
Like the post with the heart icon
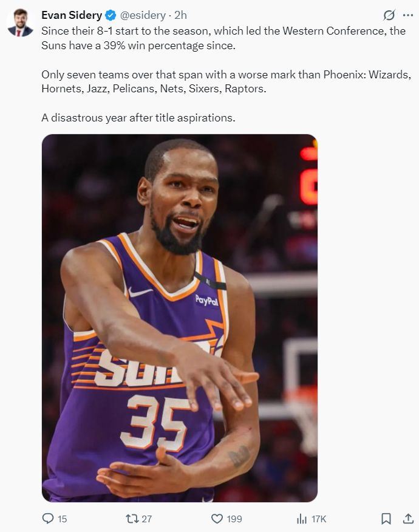tap(217, 519)
